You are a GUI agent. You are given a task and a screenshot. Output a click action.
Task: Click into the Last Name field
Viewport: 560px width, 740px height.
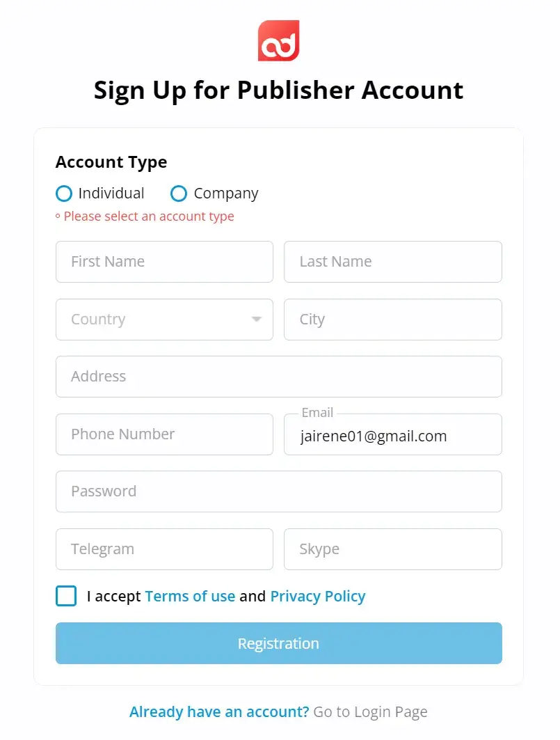point(392,262)
